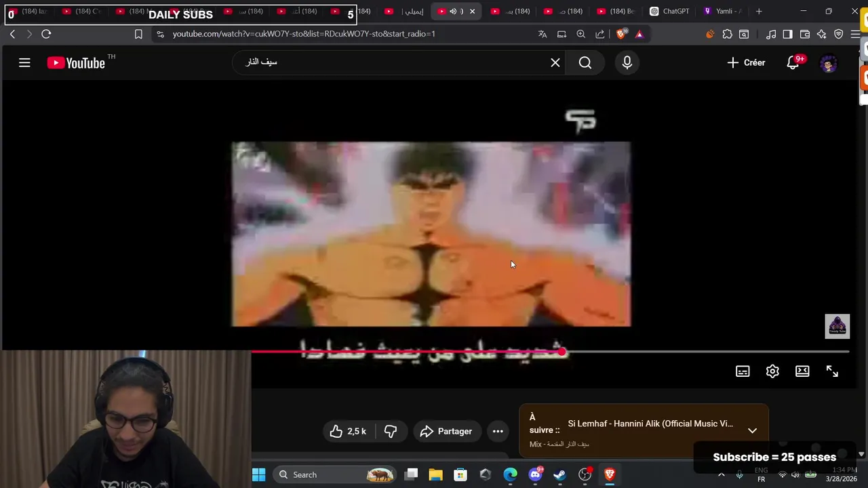Open OBS Studio from the taskbar
The height and width of the screenshot is (488, 868).
coord(585,474)
